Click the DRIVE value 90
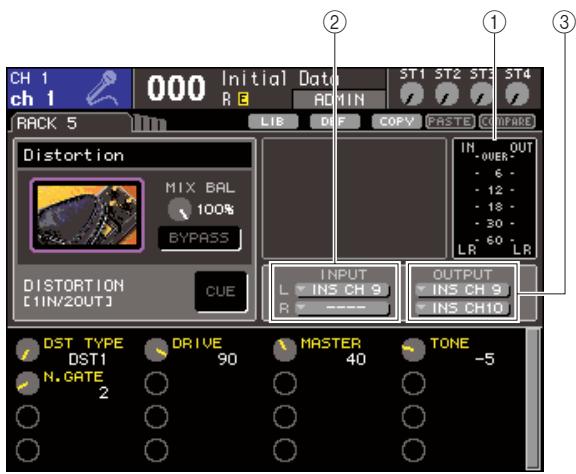This screenshot has height=474, width=576. tap(227, 359)
